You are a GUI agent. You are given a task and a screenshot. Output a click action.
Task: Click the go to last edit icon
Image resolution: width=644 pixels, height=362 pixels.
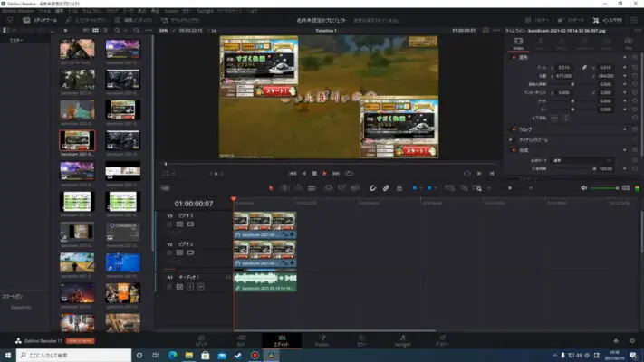pos(492,174)
